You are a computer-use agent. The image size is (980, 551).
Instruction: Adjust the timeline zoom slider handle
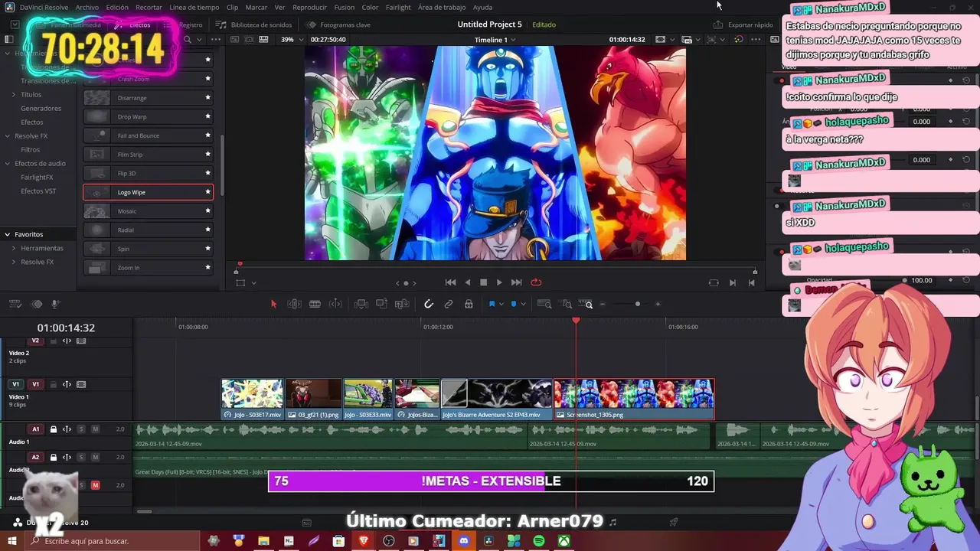click(637, 304)
